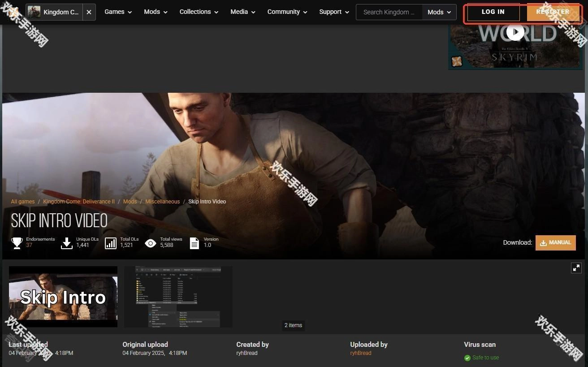The height and width of the screenshot is (367, 588).
Task: Click the Total views eye icon
Action: click(151, 243)
